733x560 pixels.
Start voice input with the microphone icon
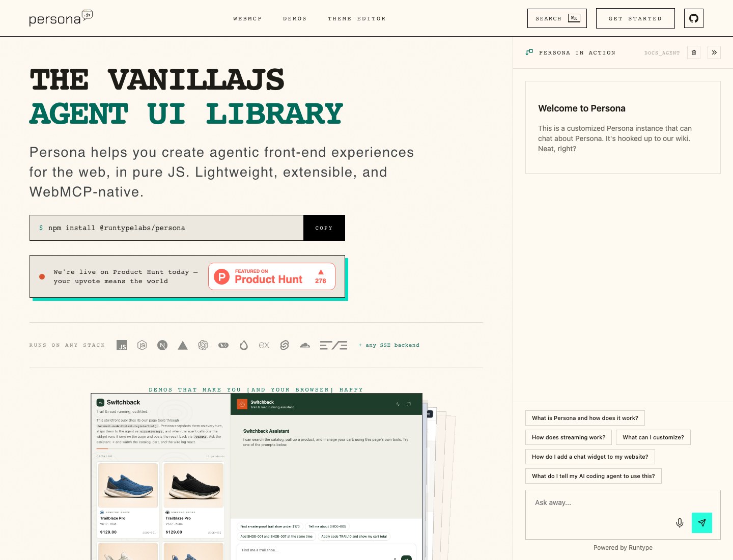[x=680, y=523]
